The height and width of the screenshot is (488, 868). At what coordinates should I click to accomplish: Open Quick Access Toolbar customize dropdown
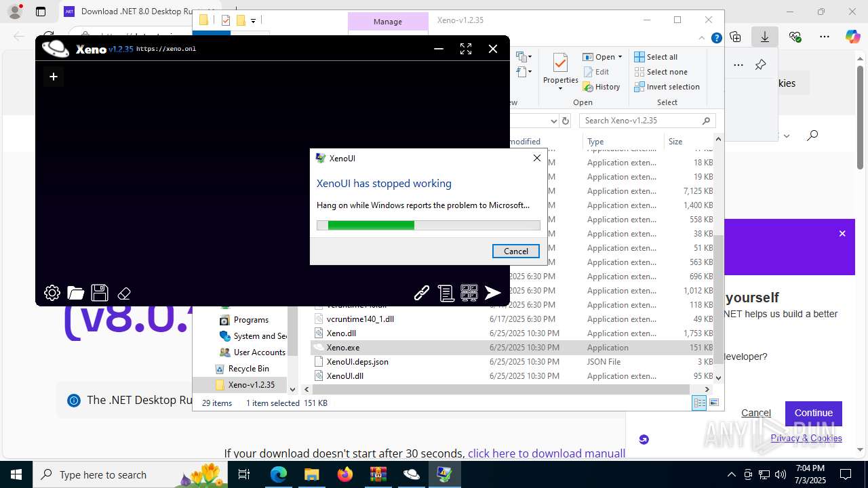(x=253, y=21)
